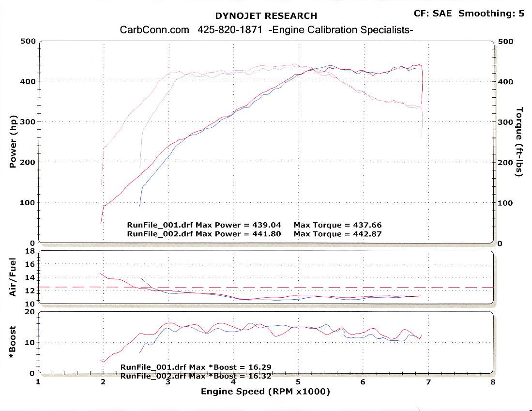Image resolution: width=532 pixels, height=411 pixels.
Task: Select the *Boost graph axis label
Action: 14,342
